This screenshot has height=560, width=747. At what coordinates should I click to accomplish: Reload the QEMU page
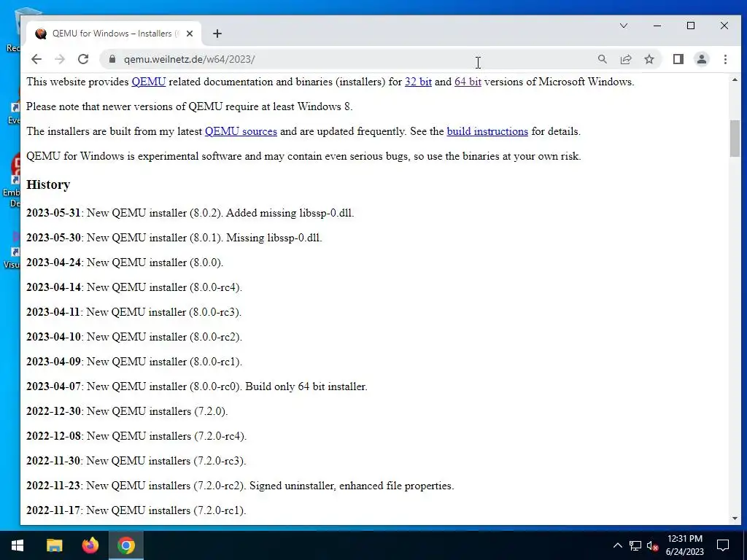(83, 59)
